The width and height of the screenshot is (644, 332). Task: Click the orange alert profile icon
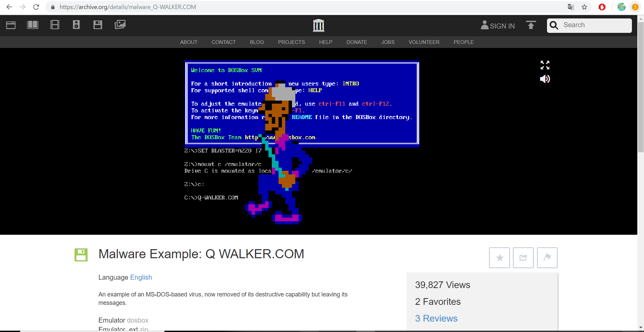635,7
